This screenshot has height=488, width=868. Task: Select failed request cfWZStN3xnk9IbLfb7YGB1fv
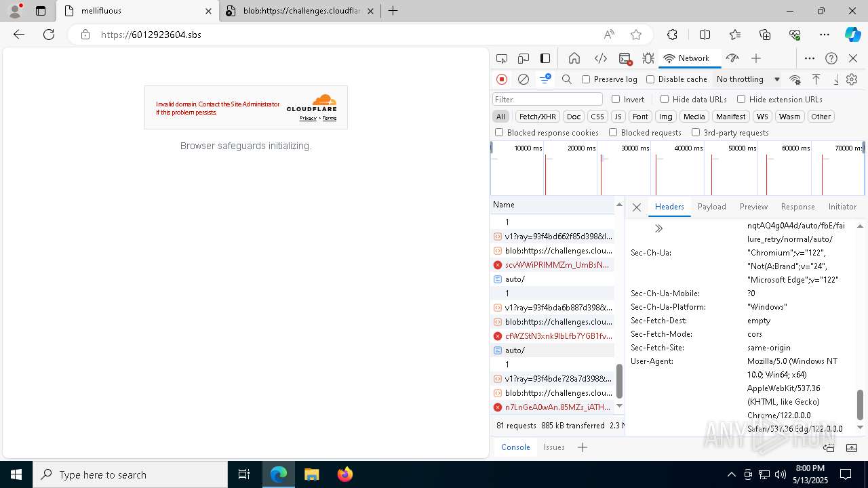tap(552, 336)
